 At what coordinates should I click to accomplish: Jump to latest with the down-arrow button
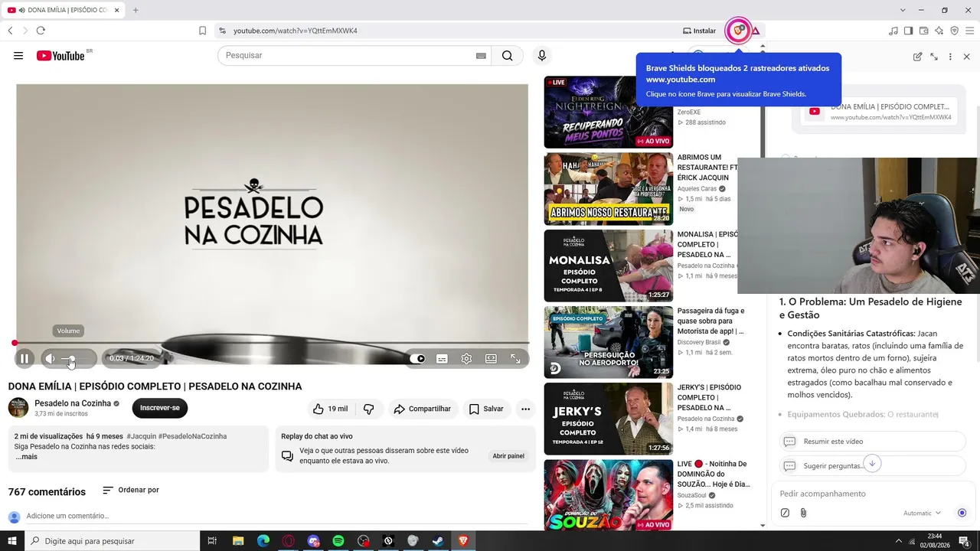coord(871,464)
